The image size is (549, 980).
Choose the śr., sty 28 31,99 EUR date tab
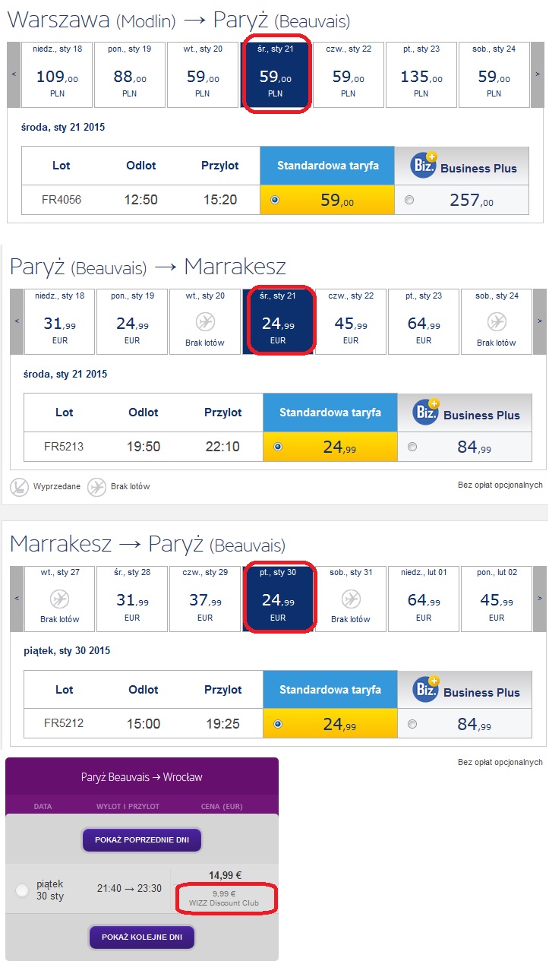132,599
